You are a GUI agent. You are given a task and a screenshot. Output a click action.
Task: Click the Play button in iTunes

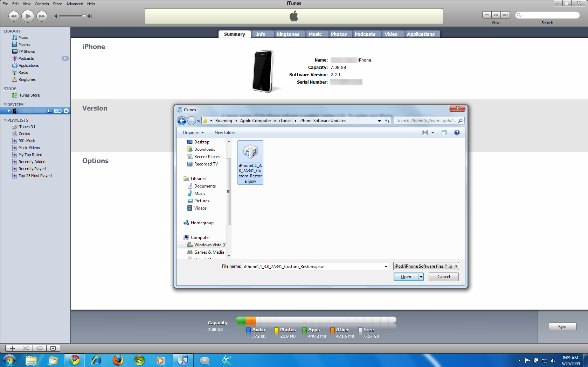28,16
